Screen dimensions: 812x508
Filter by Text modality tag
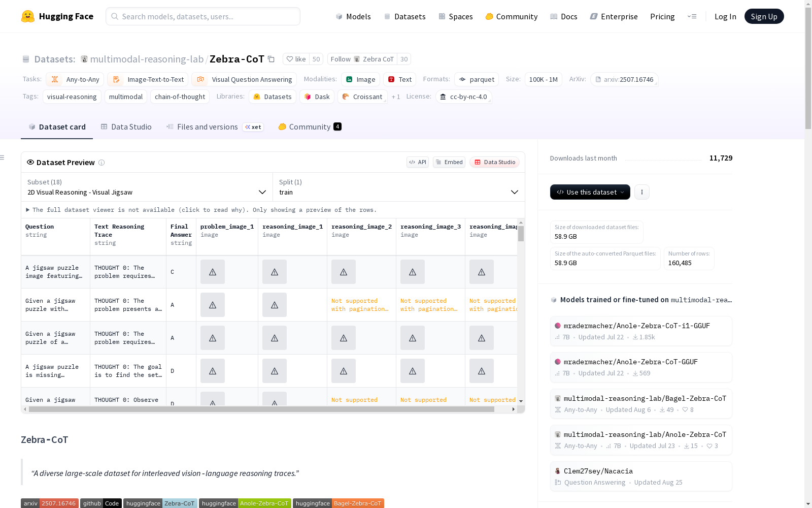399,79
